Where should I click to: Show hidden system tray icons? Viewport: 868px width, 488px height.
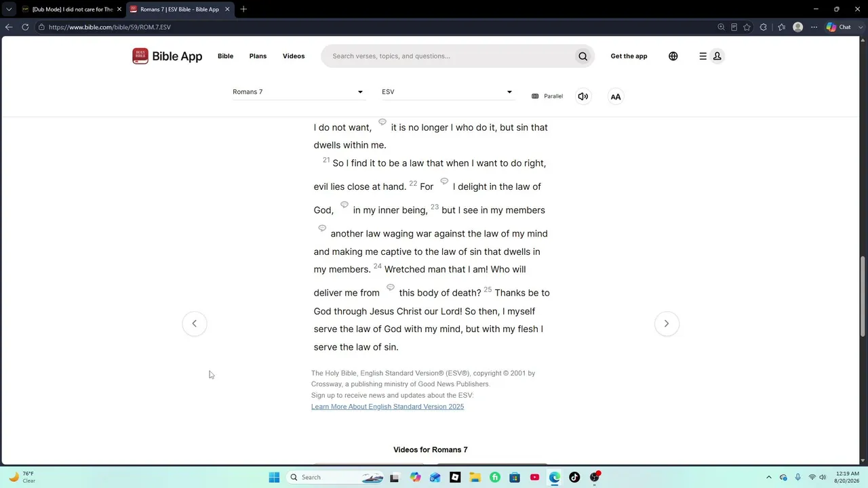click(768, 477)
